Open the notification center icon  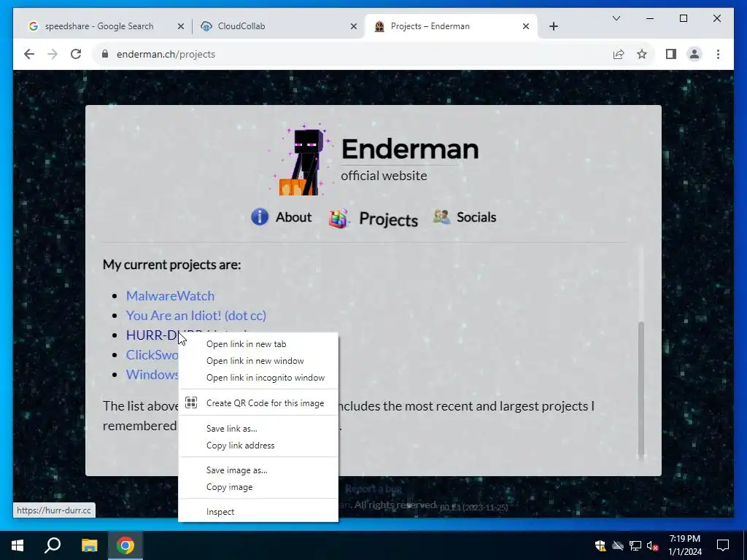coord(723,545)
